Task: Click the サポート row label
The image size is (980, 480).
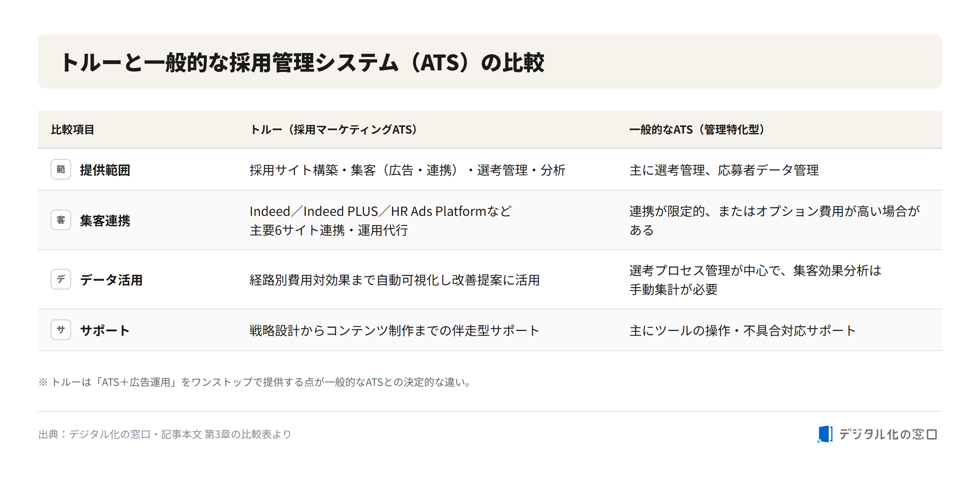Action: click(105, 331)
